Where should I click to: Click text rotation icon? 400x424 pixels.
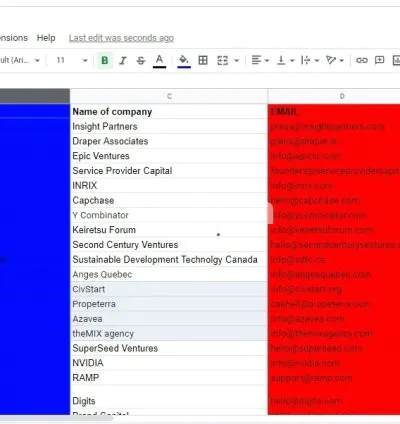pos(331,60)
